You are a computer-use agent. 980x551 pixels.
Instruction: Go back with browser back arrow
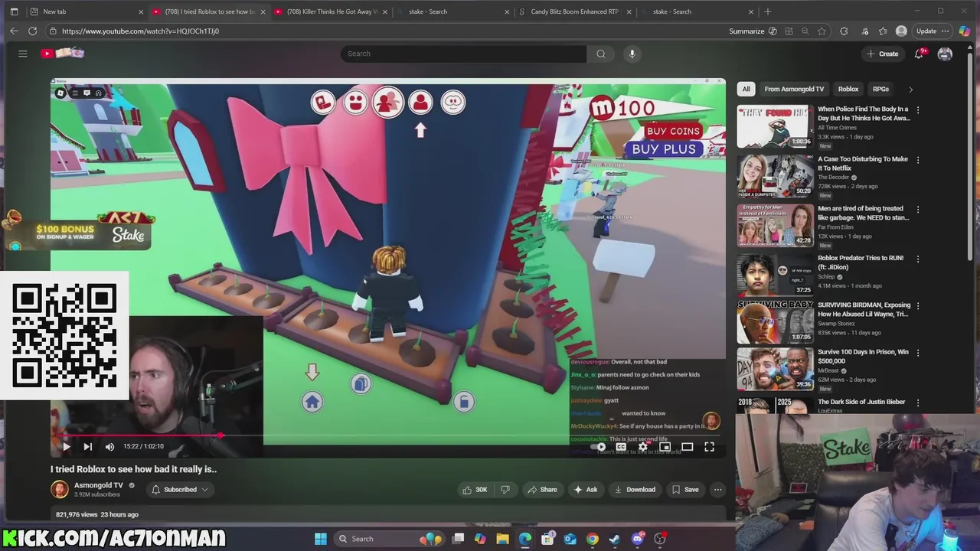coord(14,31)
